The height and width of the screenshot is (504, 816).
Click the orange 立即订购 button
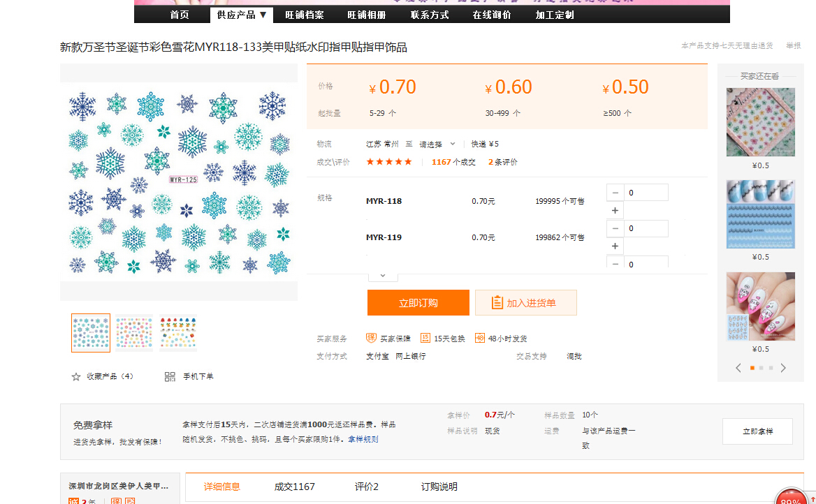[418, 303]
